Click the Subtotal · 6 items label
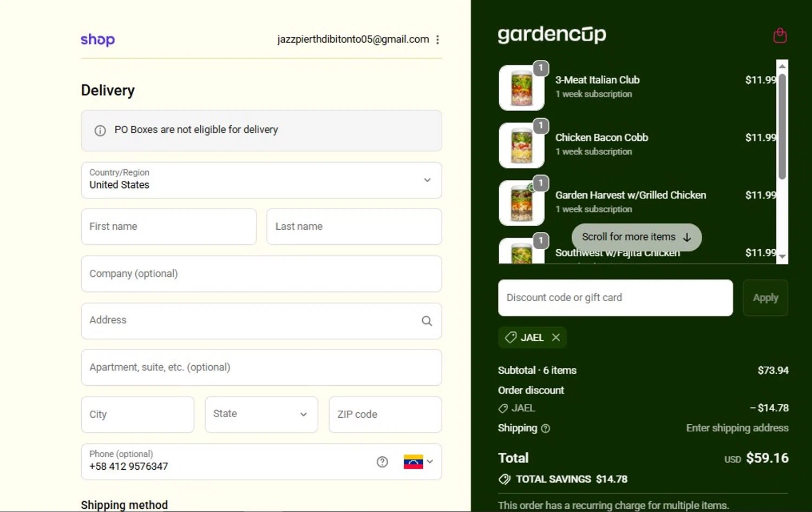The width and height of the screenshot is (812, 512). [537, 371]
